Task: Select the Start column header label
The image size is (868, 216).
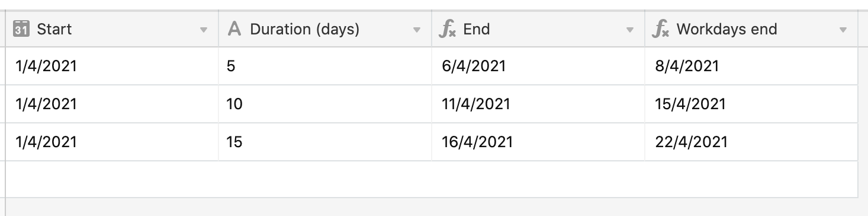Action: tap(54, 29)
